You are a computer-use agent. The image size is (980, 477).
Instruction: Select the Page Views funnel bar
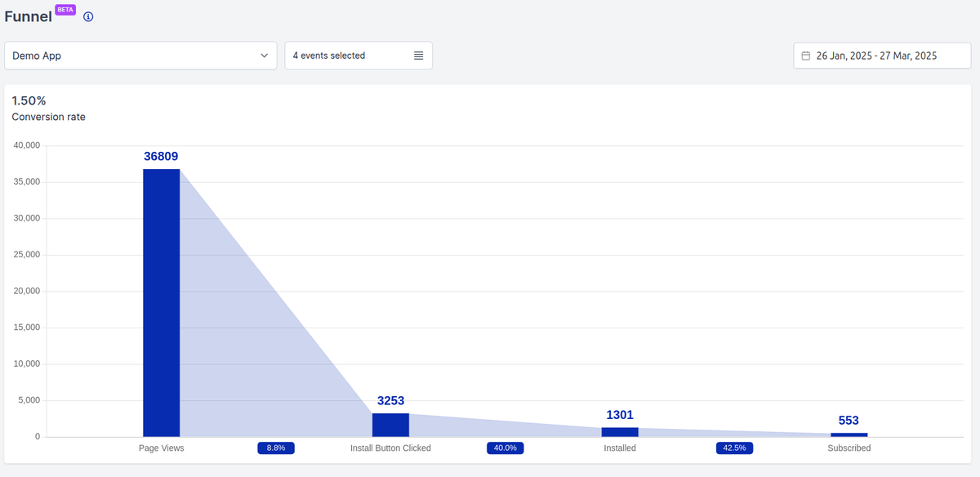[x=161, y=302]
